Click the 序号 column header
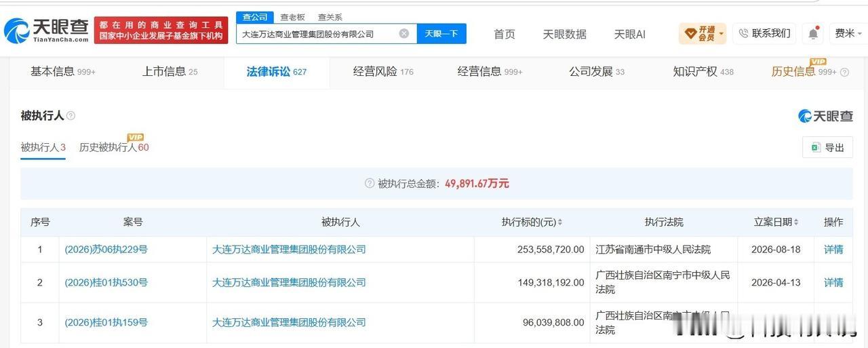The width and height of the screenshot is (868, 348). [40, 222]
